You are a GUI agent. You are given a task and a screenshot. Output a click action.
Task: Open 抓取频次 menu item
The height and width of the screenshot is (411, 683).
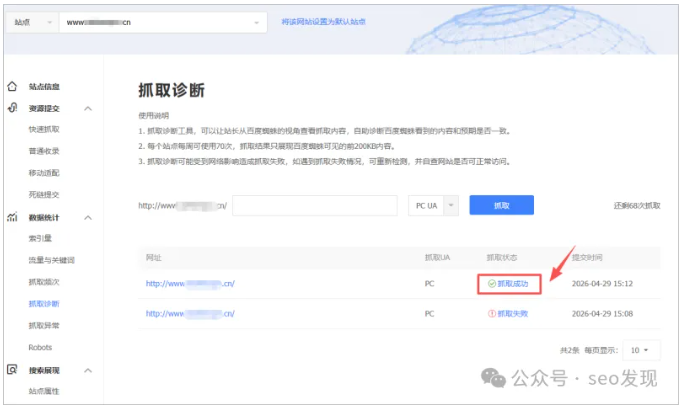(44, 282)
